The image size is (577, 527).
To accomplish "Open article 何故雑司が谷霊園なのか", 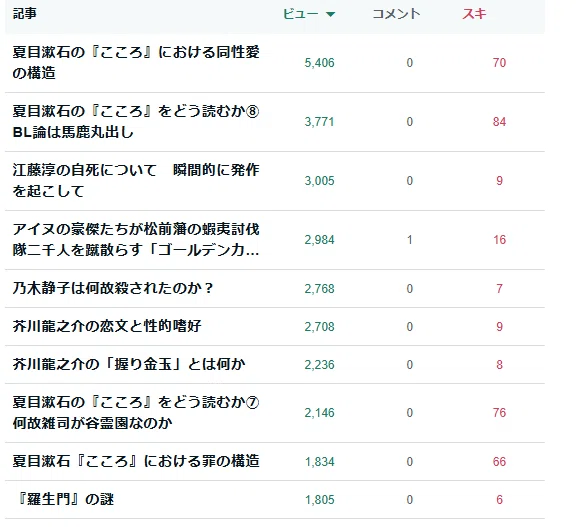I will pos(92,423).
